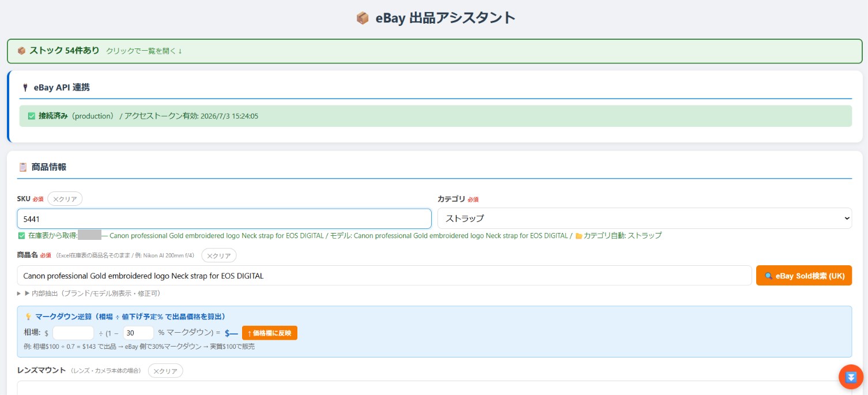Click the eBay Sold検索 (UK) button
Viewport: 868px width, 395px height.
click(803, 276)
